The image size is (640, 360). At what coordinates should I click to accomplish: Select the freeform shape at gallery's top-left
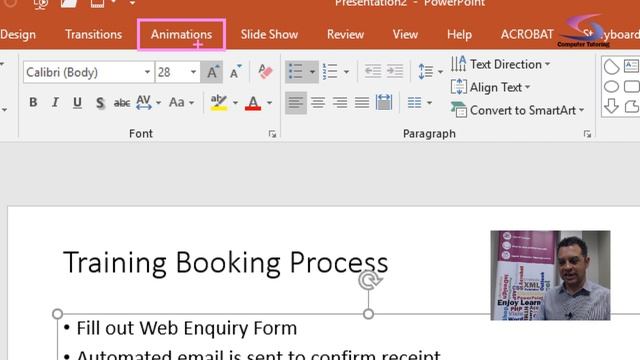tap(611, 67)
